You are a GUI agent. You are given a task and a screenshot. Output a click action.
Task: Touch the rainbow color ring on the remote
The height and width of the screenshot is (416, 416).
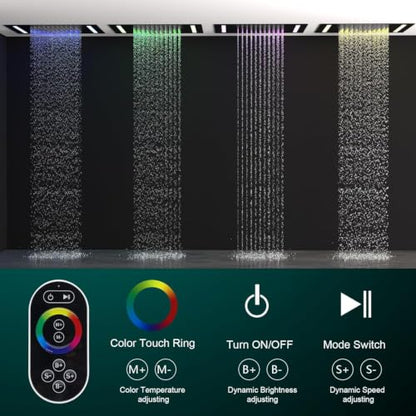pos(59,331)
